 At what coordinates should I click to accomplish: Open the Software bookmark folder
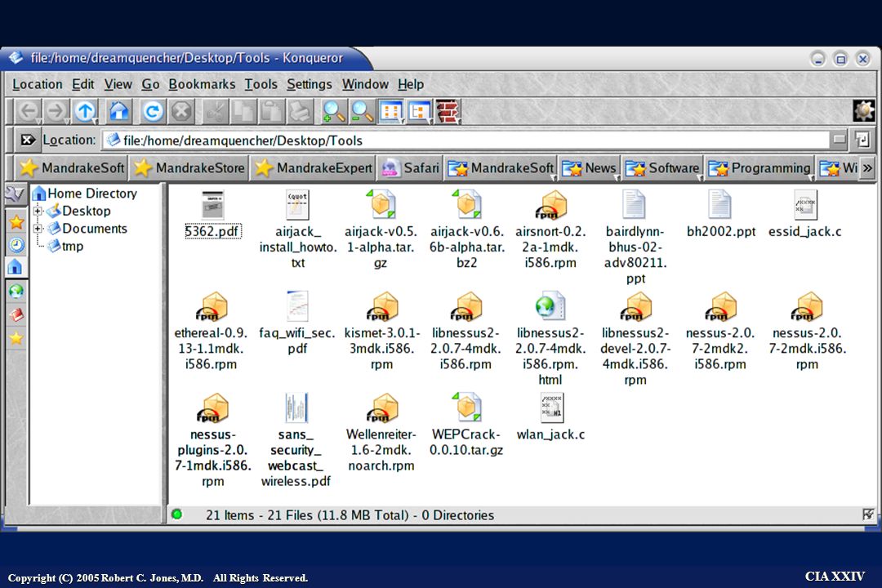click(662, 168)
